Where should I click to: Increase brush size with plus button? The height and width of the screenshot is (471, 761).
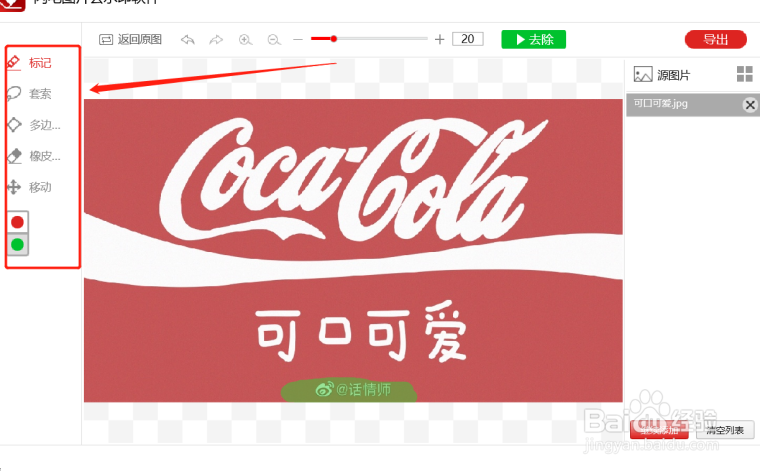click(439, 39)
